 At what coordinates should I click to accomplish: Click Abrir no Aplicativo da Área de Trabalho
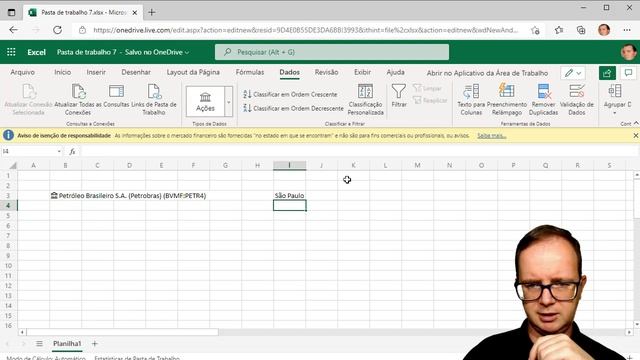point(487,73)
